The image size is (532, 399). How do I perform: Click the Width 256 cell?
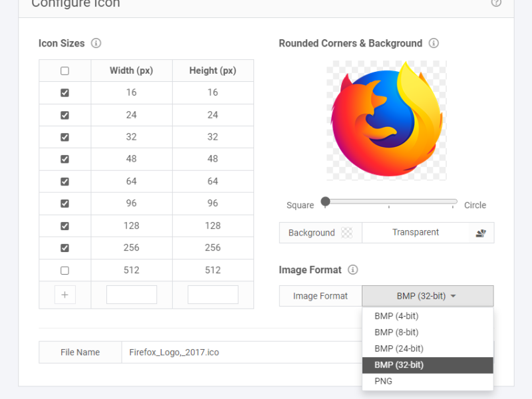coord(132,247)
